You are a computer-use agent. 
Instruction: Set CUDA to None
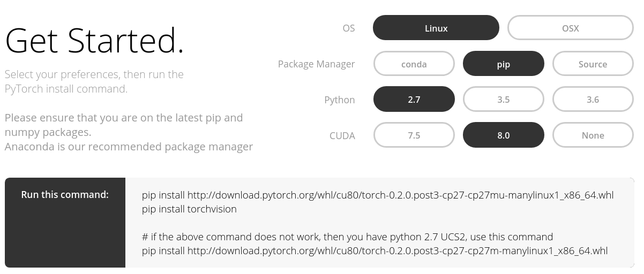pyautogui.click(x=593, y=135)
